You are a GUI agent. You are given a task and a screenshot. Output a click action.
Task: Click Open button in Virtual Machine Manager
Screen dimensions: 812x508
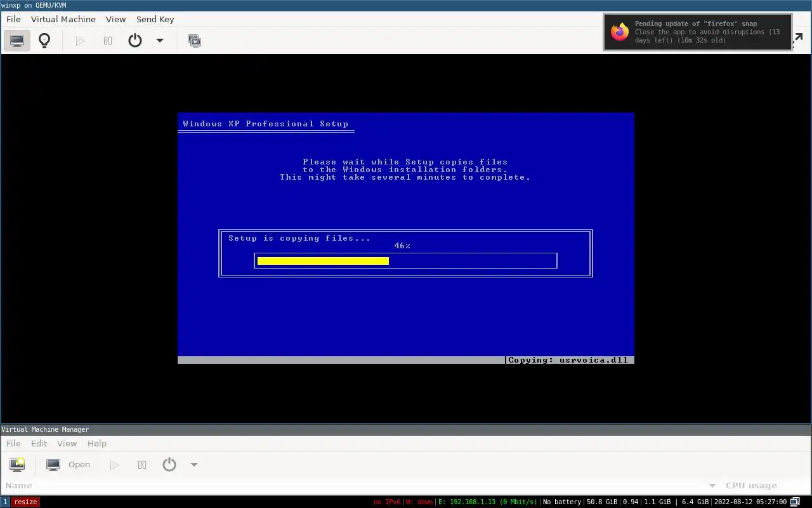tap(69, 465)
